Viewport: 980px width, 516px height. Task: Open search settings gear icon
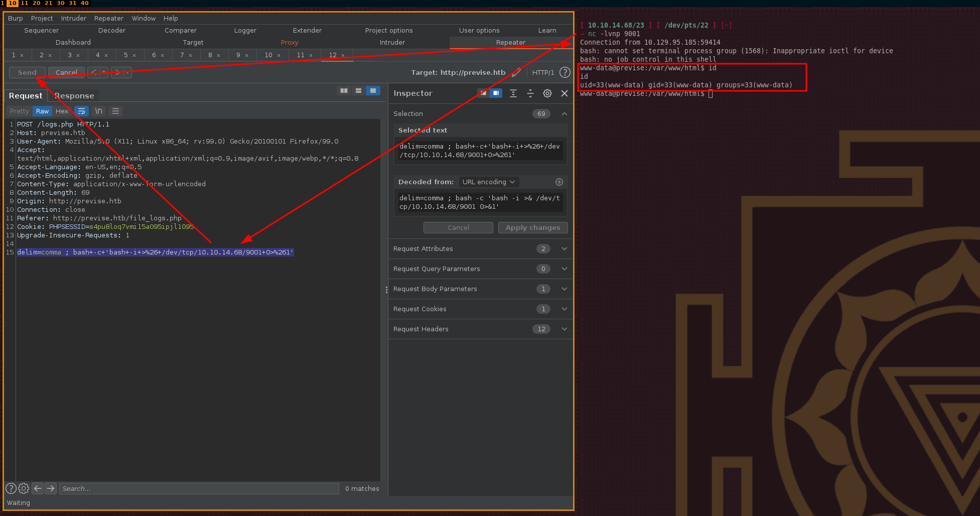(x=24, y=488)
